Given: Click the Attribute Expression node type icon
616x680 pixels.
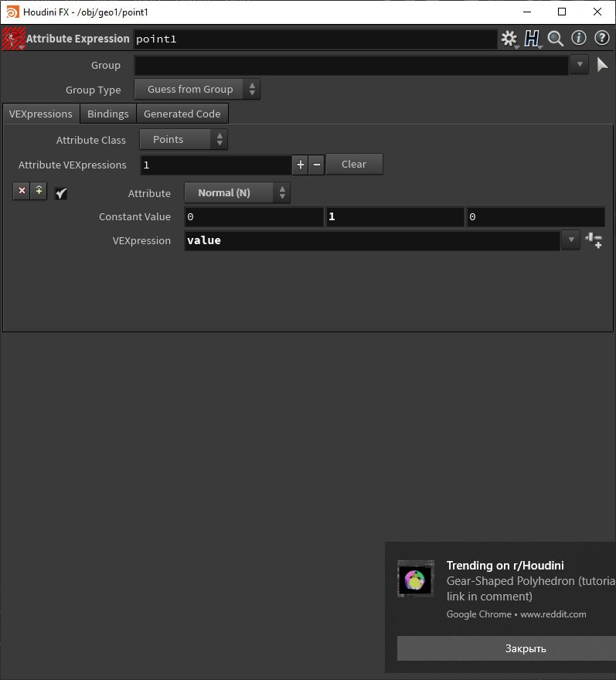Looking at the screenshot, I should [13, 39].
